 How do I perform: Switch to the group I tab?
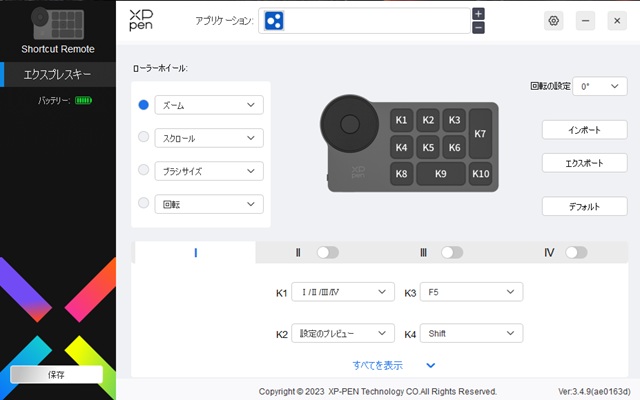195,253
